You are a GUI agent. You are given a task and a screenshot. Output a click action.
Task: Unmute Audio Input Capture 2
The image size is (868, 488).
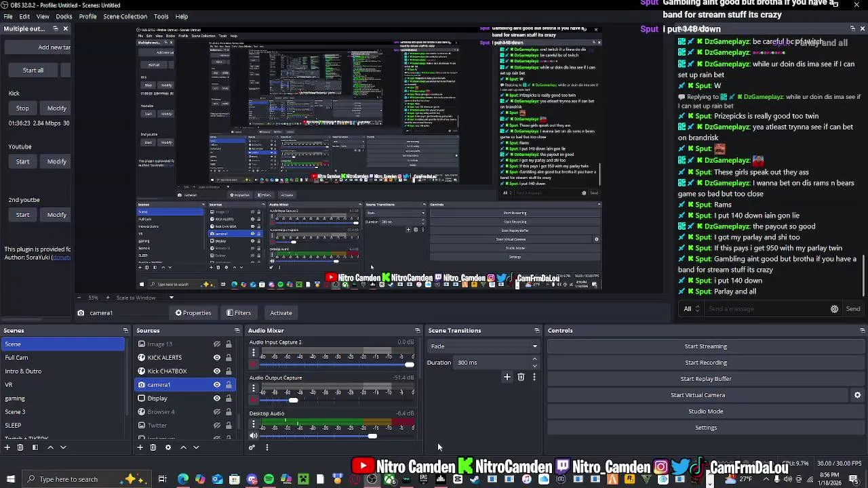[254, 365]
